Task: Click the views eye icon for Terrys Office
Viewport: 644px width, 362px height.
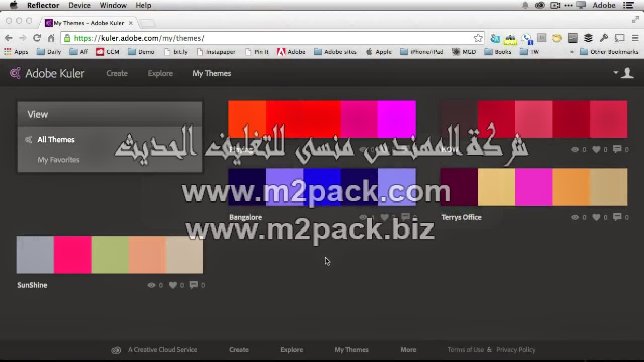Action: 575,217
